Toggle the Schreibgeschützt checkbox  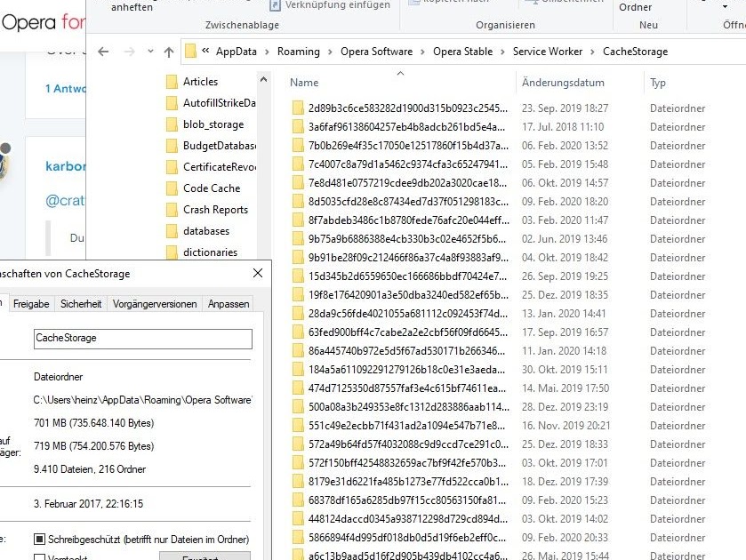click(39, 539)
